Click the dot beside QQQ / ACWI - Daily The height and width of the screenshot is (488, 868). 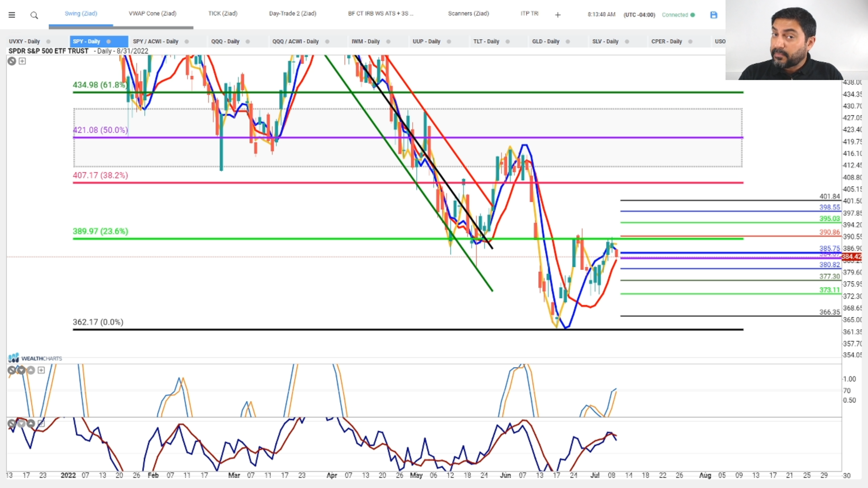(x=327, y=42)
